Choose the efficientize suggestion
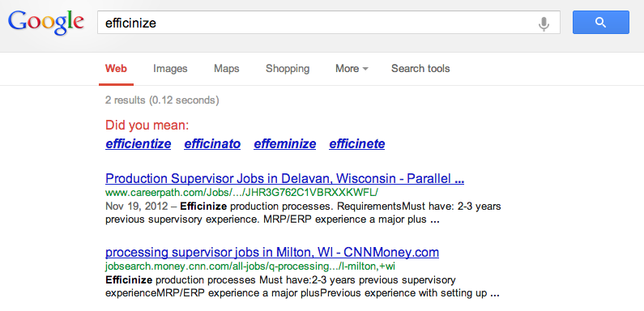This screenshot has width=644, height=311. tap(138, 144)
